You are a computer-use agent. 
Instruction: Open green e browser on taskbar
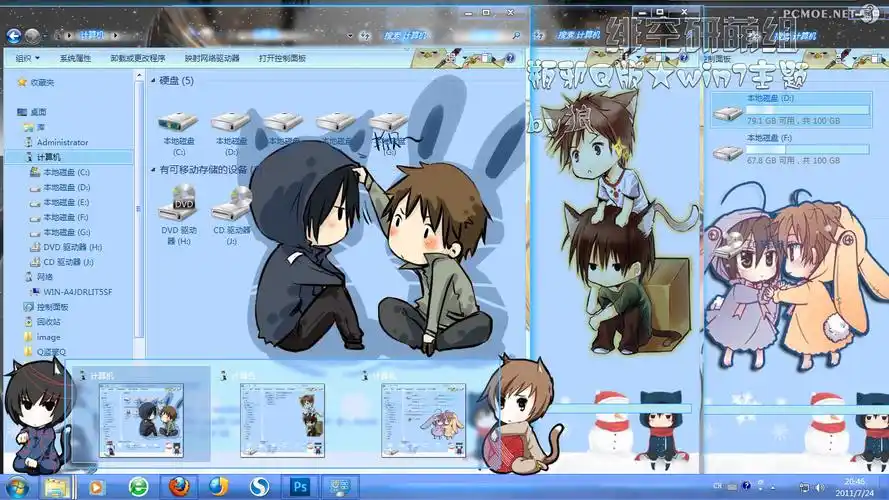[x=138, y=487]
